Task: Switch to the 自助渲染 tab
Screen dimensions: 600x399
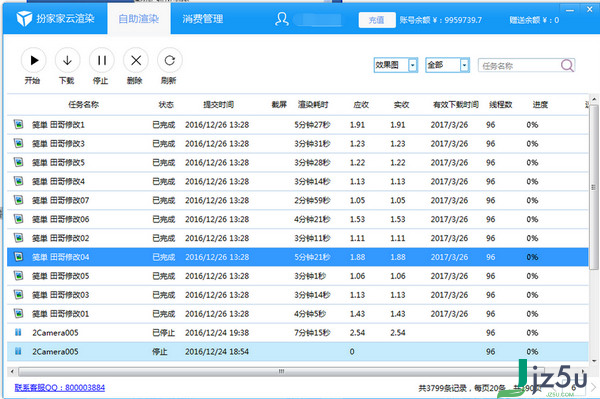Action: pos(139,19)
